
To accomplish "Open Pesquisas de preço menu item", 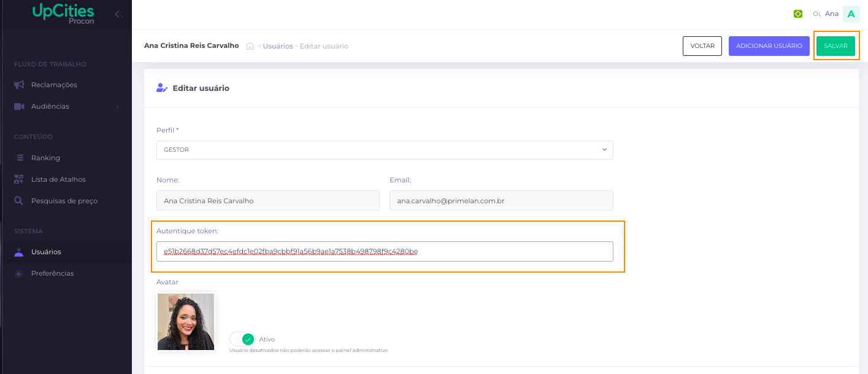I will (66, 201).
